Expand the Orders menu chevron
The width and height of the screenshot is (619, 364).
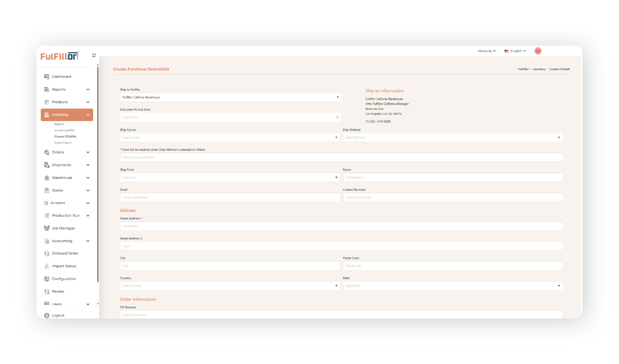(88, 152)
